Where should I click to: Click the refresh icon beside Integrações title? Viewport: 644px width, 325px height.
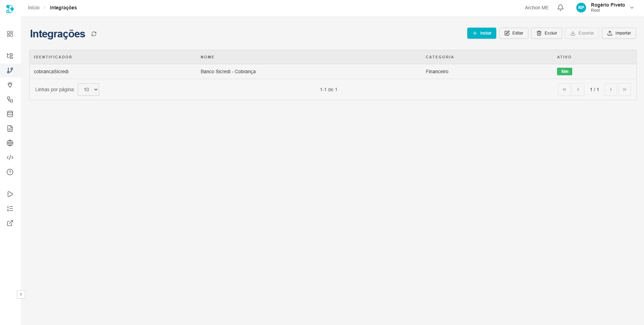point(94,34)
